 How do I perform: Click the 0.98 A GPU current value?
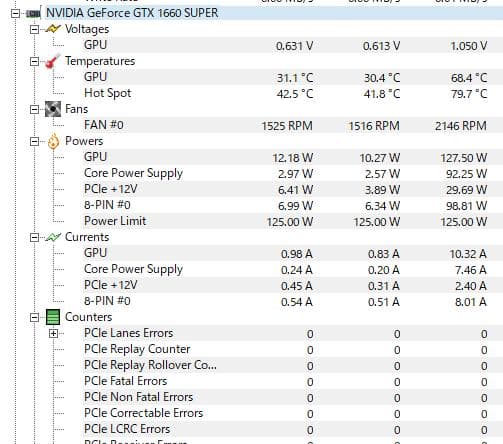297,254
